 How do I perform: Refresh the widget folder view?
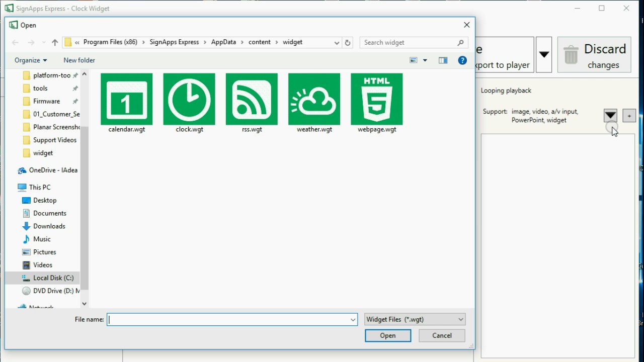point(348,43)
